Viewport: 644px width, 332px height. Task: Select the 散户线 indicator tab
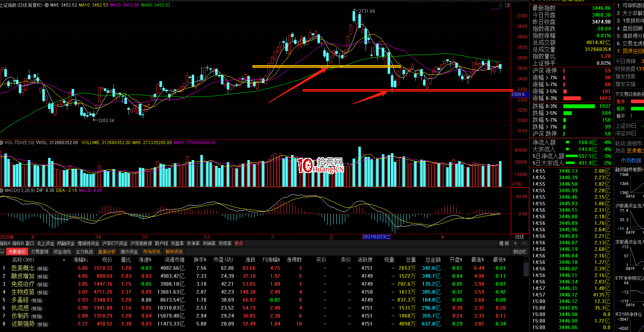pos(161,243)
